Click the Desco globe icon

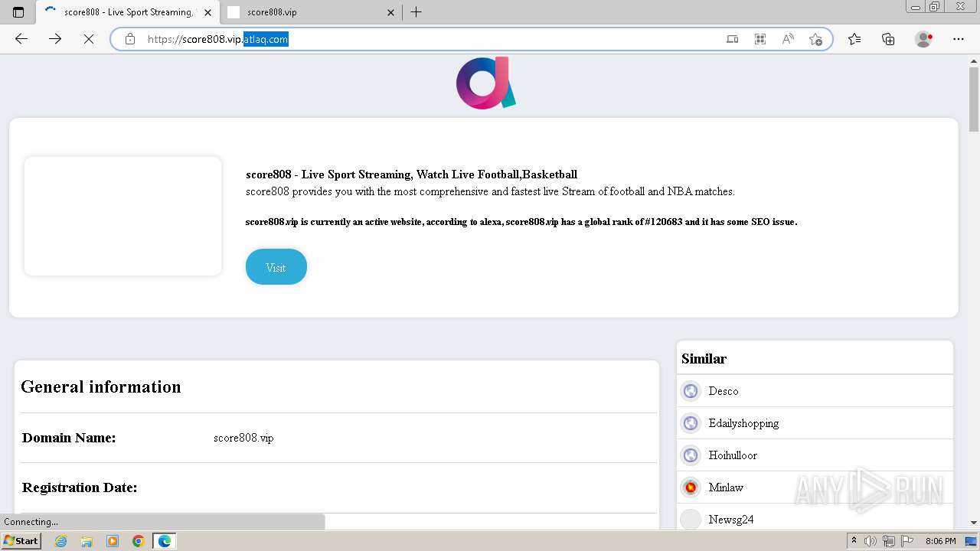tap(691, 391)
